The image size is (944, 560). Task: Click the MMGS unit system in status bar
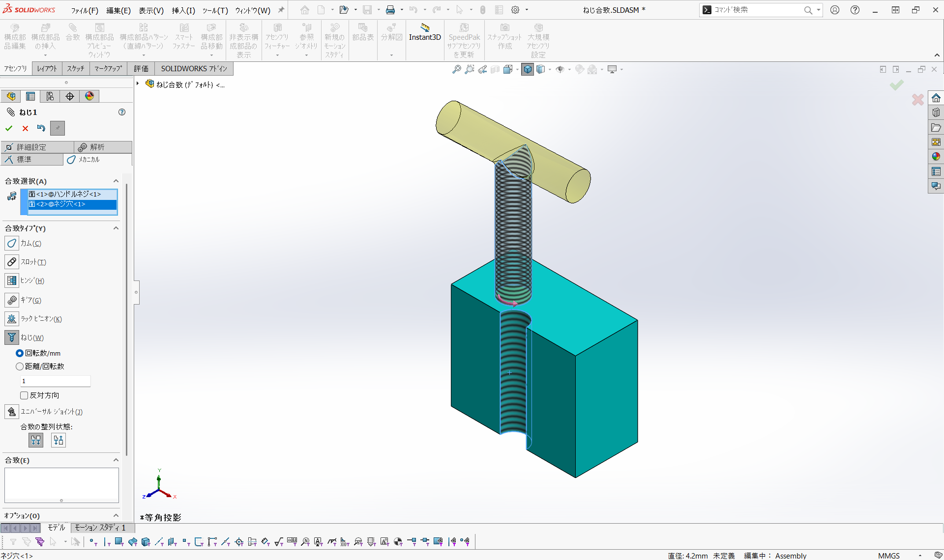tap(889, 556)
